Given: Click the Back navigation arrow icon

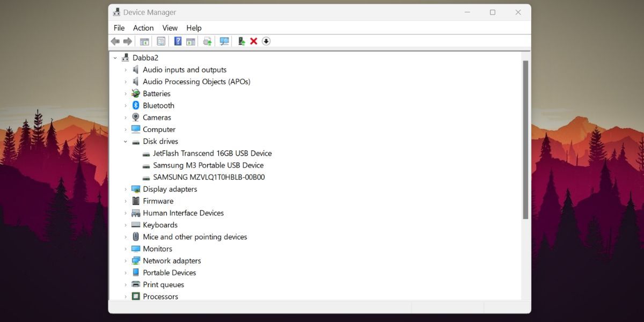Looking at the screenshot, I should pyautogui.click(x=115, y=41).
